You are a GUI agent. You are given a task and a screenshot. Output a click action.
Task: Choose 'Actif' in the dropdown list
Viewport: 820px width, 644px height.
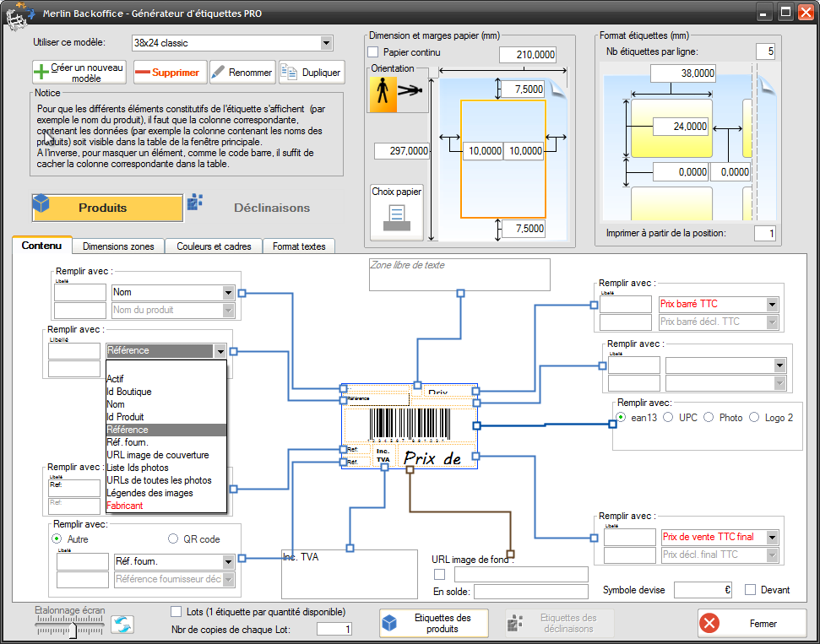[x=166, y=379]
